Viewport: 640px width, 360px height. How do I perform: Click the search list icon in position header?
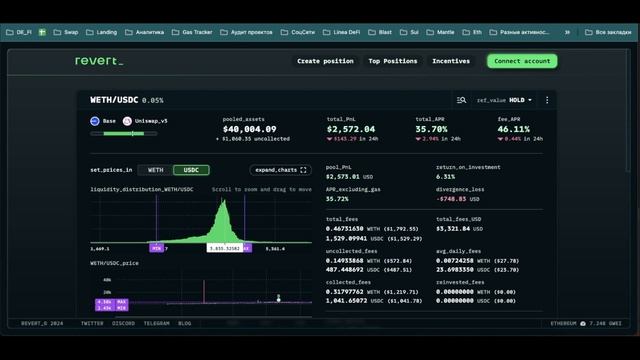[x=461, y=100]
